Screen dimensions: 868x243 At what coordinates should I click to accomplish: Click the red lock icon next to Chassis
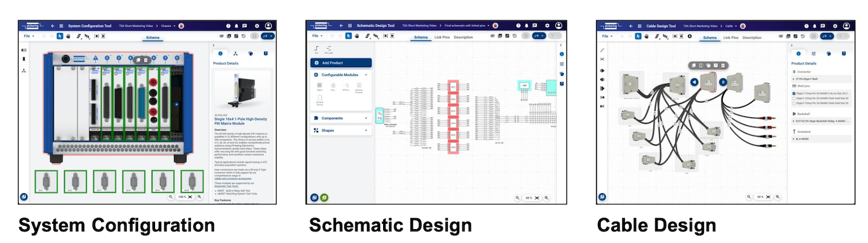(181, 26)
